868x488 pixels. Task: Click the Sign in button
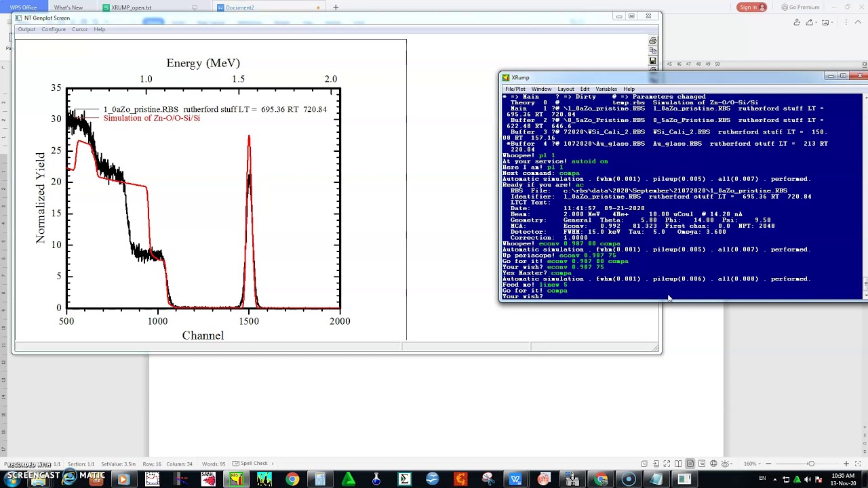(x=751, y=7)
